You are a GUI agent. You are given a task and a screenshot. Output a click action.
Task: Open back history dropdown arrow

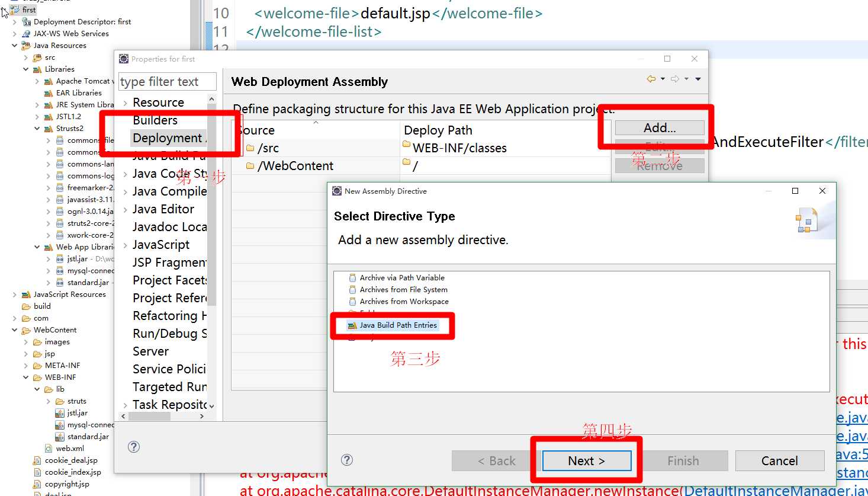pos(663,79)
